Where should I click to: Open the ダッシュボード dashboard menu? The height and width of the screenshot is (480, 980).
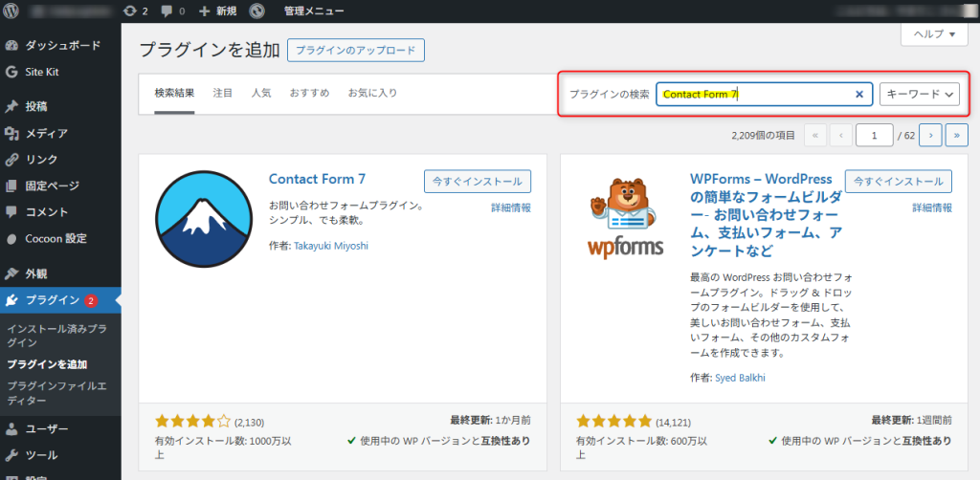(x=61, y=45)
